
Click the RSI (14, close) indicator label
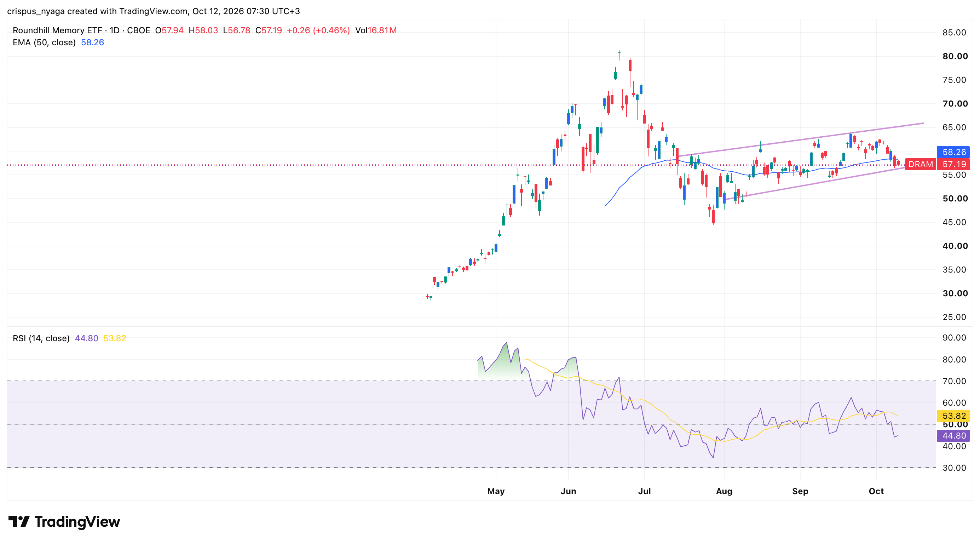[x=41, y=338]
